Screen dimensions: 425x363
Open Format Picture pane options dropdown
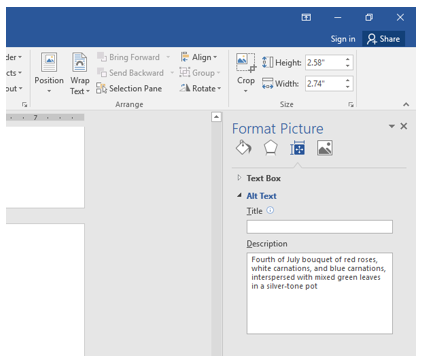tap(392, 126)
